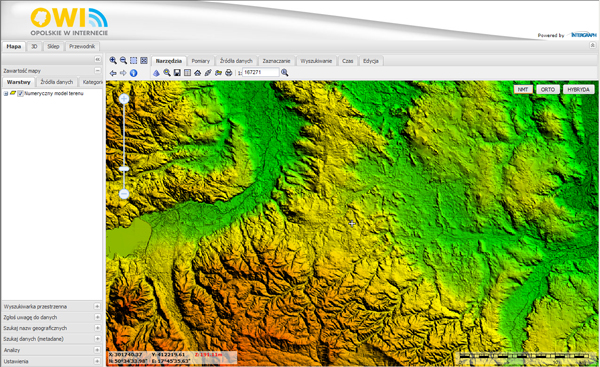Expand the Wyszukiwarka przestrzenna panel

[x=97, y=306]
